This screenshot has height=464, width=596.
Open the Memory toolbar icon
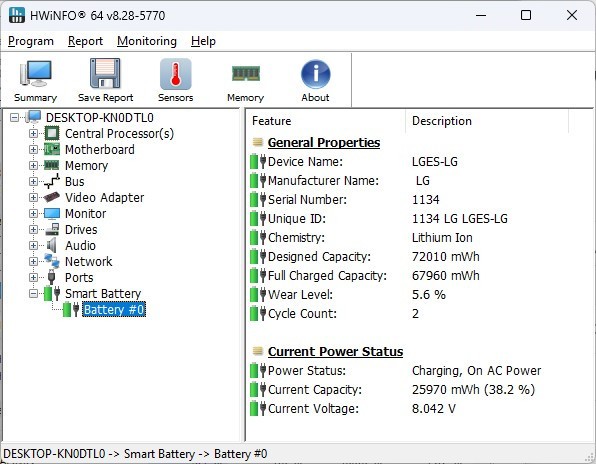coord(246,73)
